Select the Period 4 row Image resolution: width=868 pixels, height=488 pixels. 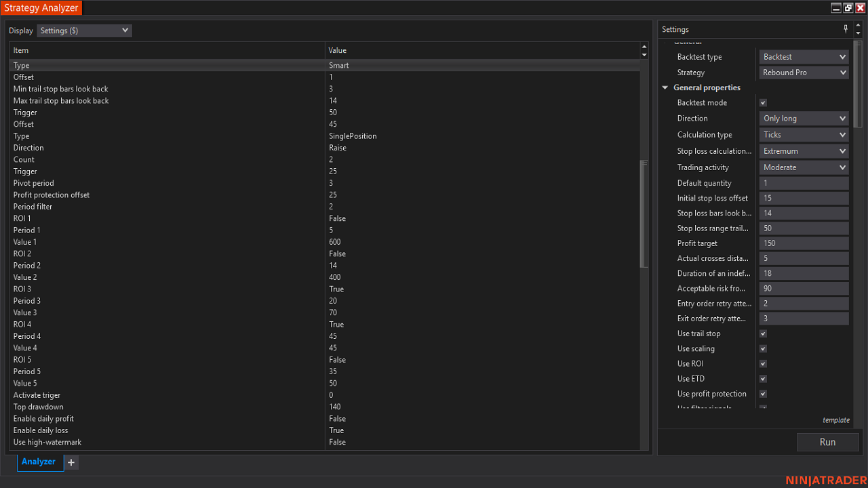pyautogui.click(x=325, y=336)
